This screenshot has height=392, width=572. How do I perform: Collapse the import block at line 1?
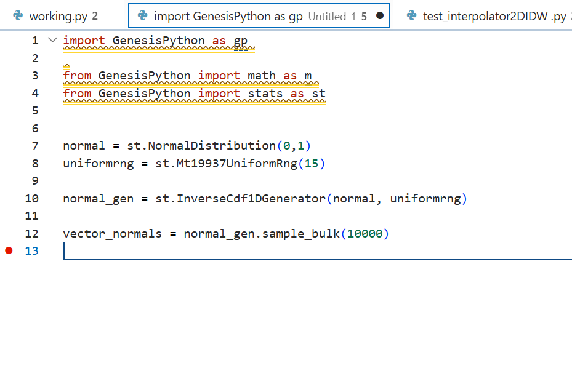pyautogui.click(x=52, y=41)
